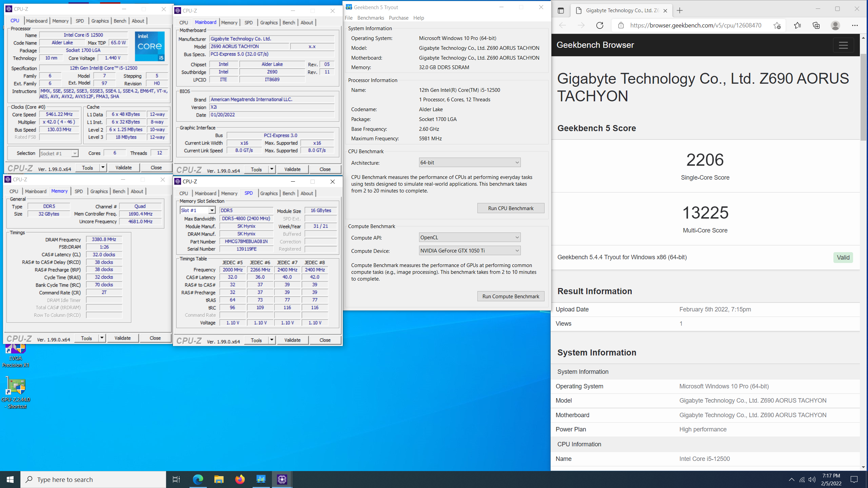This screenshot has height=488, width=868.
Task: Show hidden system tray icons
Action: click(791, 479)
